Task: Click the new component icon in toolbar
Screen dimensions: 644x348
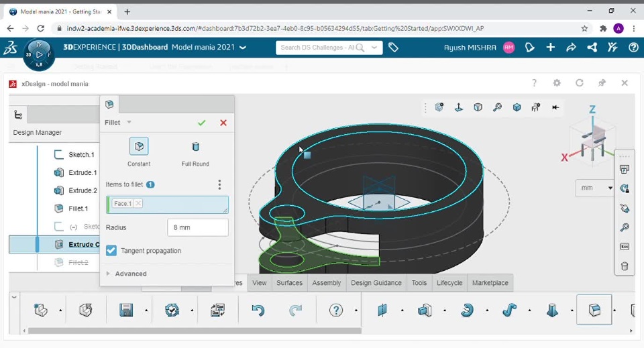Action: click(41, 310)
